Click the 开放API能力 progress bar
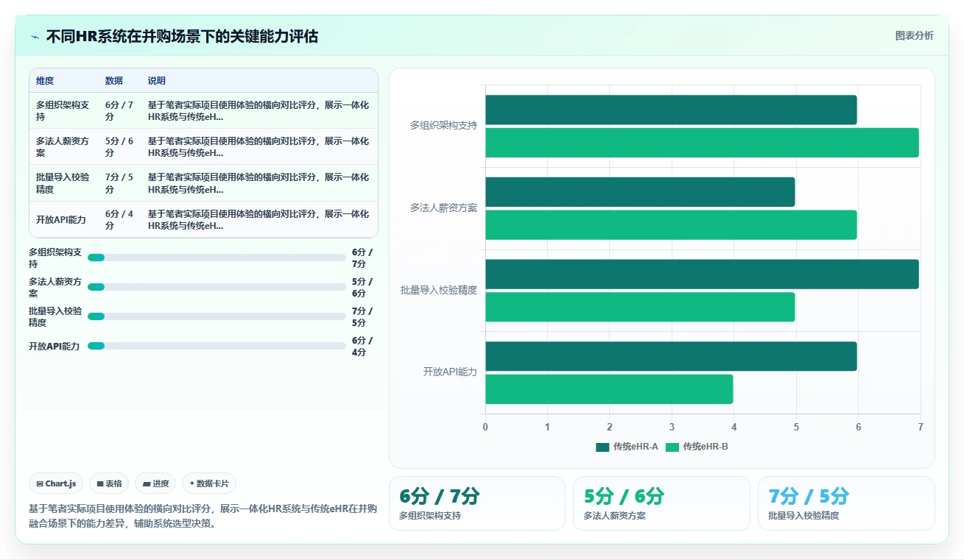The image size is (964, 560). (217, 346)
